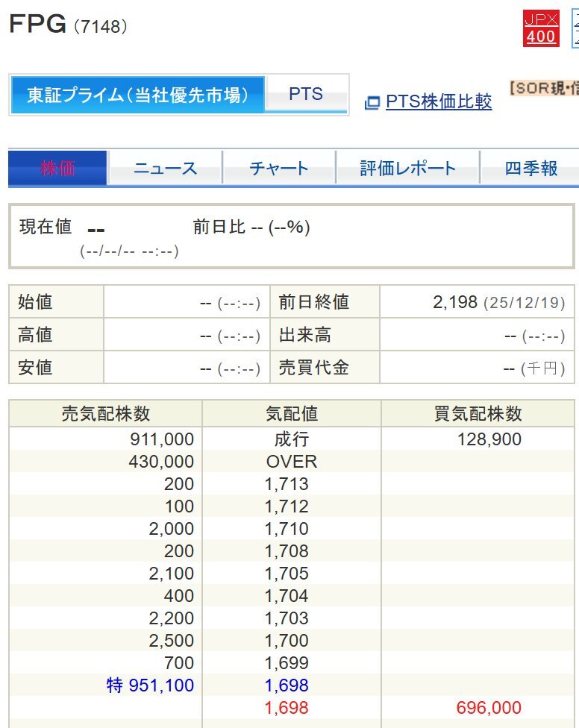This screenshot has height=728, width=579.
Task: Click the quote price 1,700
Action: click(287, 640)
